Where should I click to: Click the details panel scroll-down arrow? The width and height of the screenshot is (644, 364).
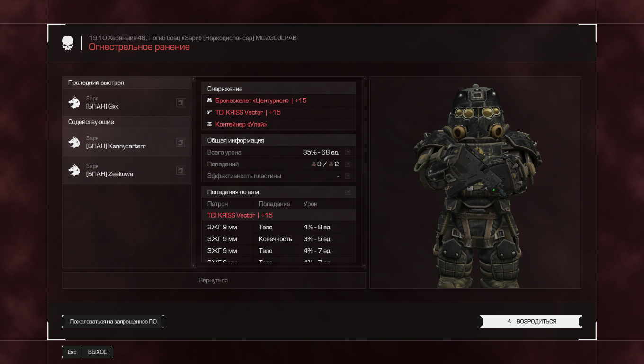pos(364,266)
